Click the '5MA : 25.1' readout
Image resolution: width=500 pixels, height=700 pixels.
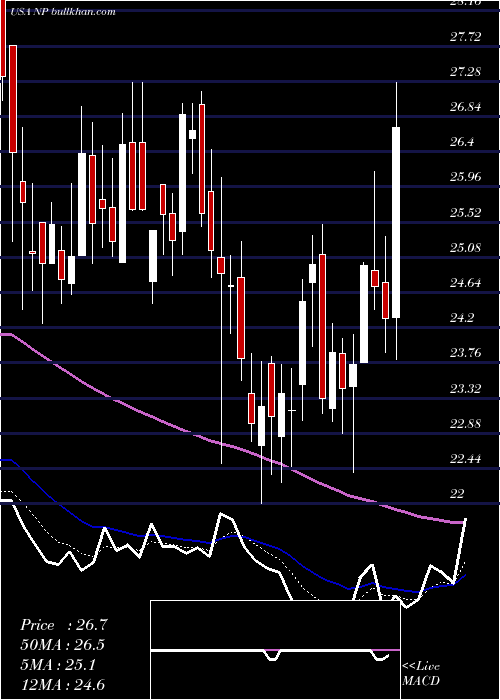tap(58, 666)
